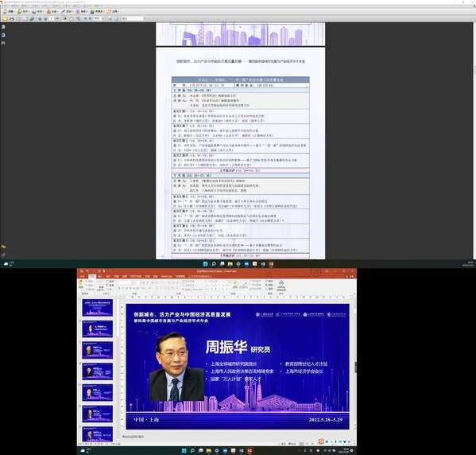Click bullet 上海全球城市研究院院长 on slide
The height and width of the screenshot is (455, 476).
234,364
